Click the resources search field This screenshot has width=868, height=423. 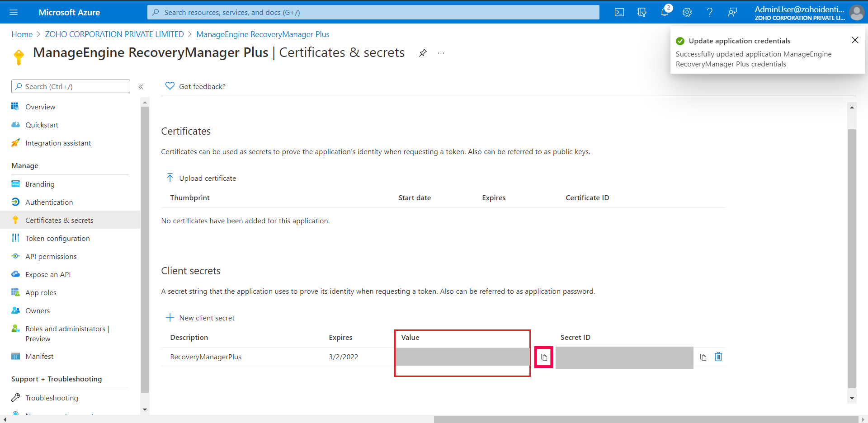click(373, 12)
